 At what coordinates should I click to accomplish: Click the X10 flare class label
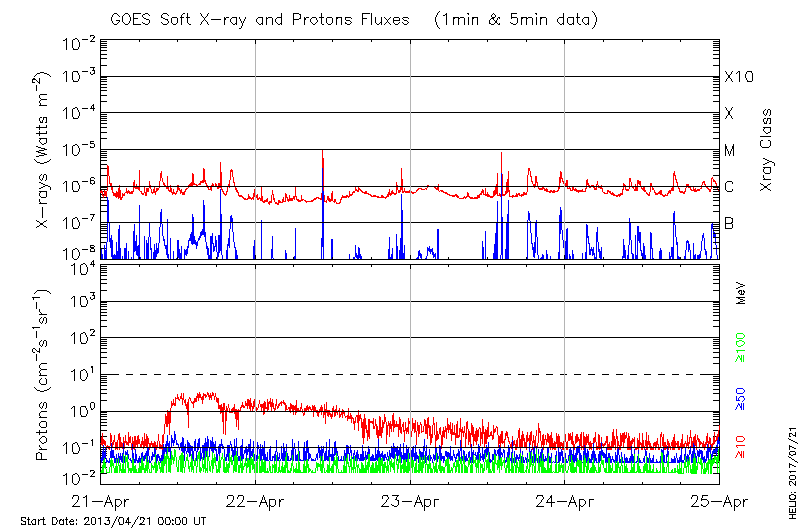click(738, 77)
